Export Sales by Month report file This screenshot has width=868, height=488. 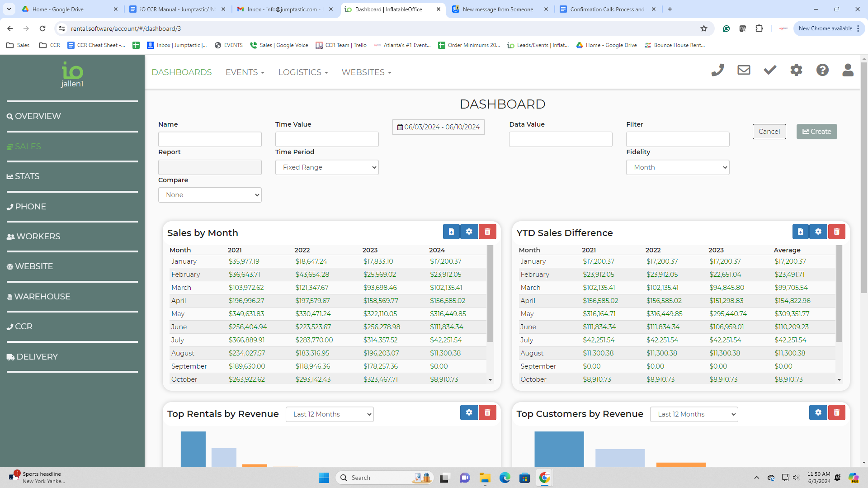point(451,232)
